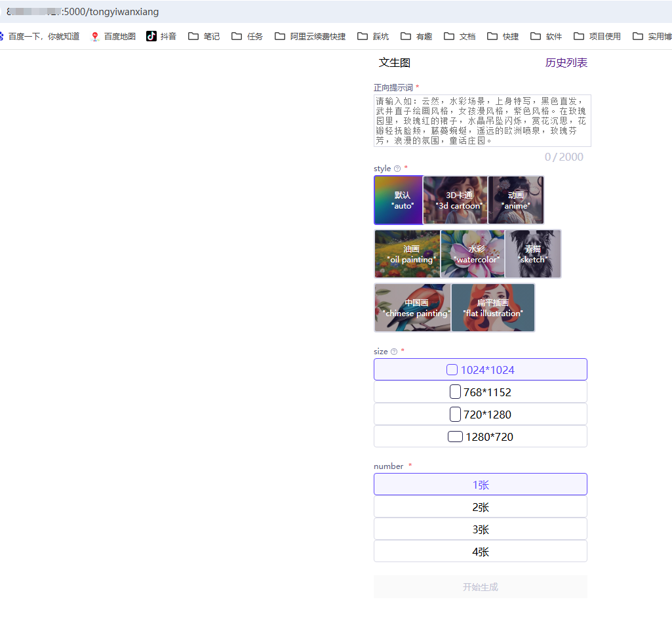672x633 pixels.
Task: Click the browser address bar URL
Action: (83, 12)
